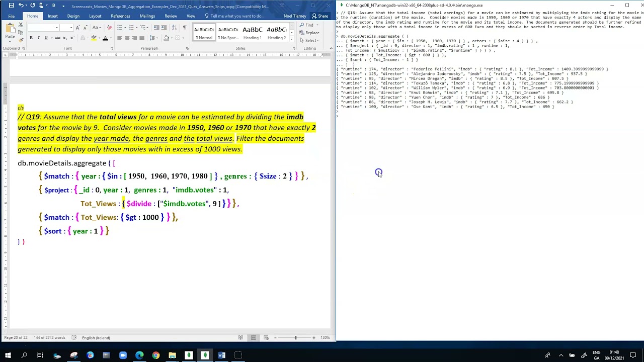Launch the Font dialog box

[x=111, y=48]
